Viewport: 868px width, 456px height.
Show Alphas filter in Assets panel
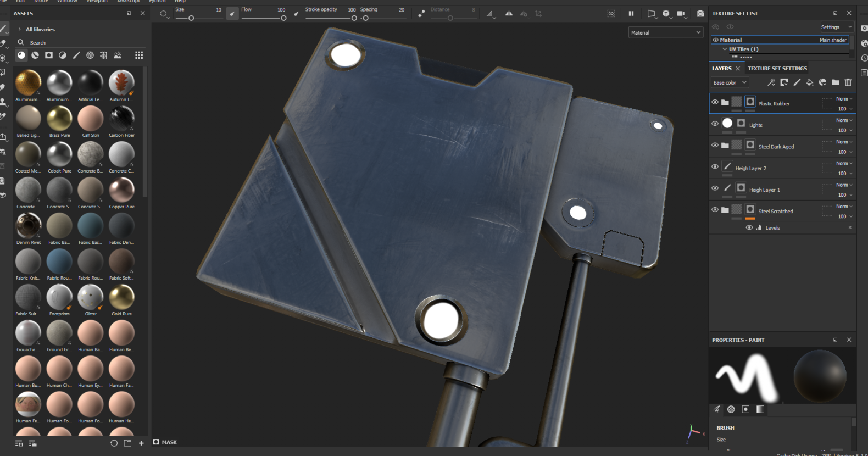pyautogui.click(x=90, y=55)
